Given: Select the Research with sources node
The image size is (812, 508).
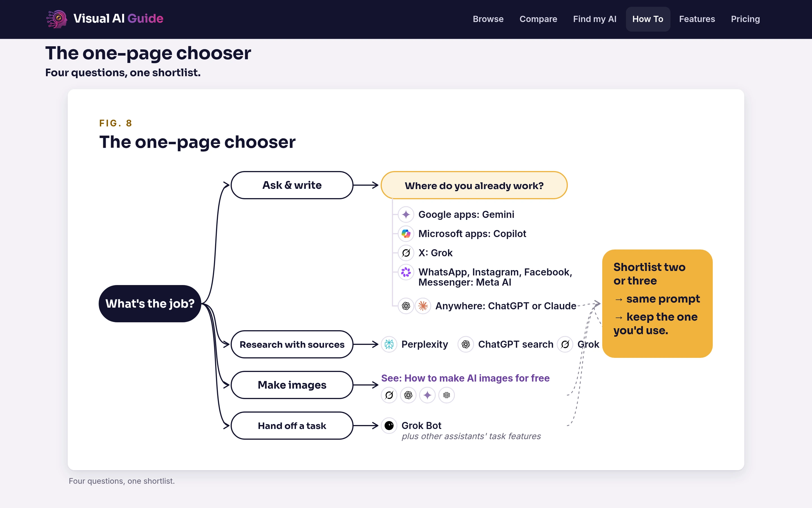Looking at the screenshot, I should point(292,344).
